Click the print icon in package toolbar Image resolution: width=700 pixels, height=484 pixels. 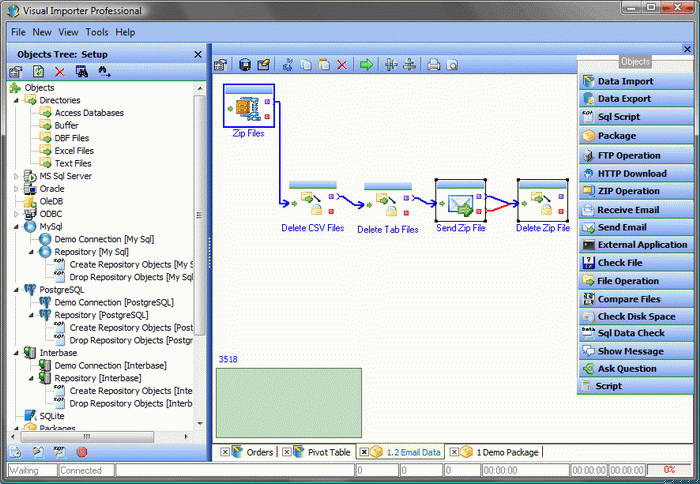coord(433,65)
